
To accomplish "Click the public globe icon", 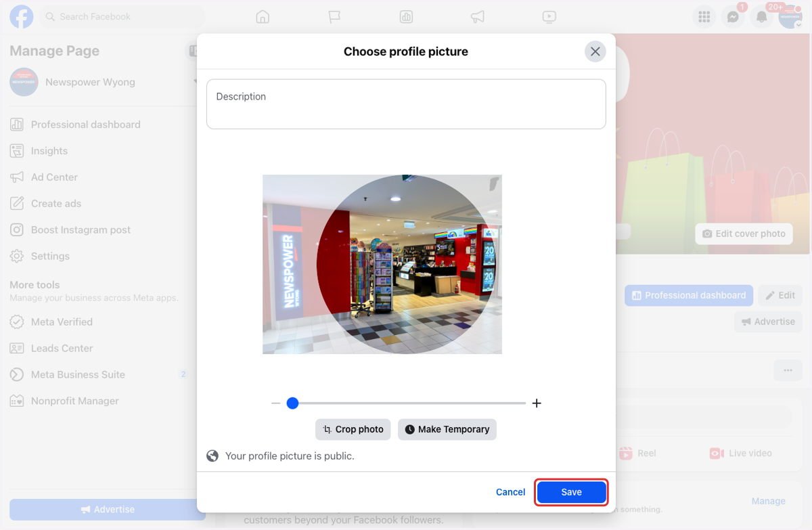I will [x=212, y=456].
